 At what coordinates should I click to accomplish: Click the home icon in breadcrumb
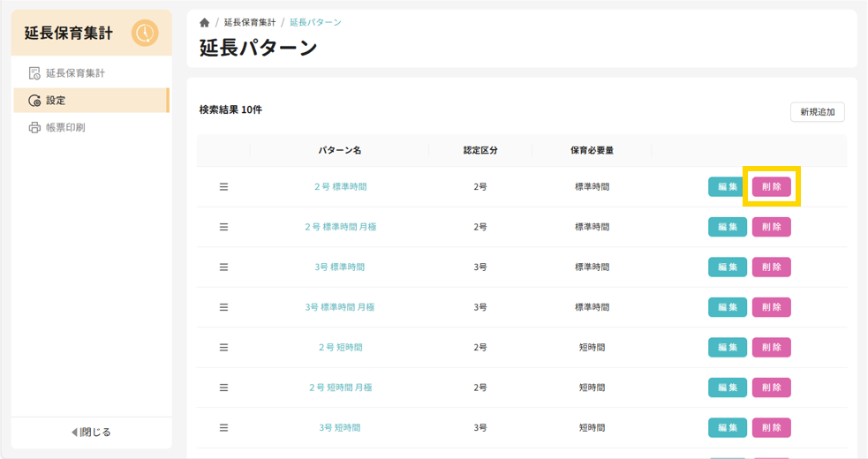[x=205, y=23]
